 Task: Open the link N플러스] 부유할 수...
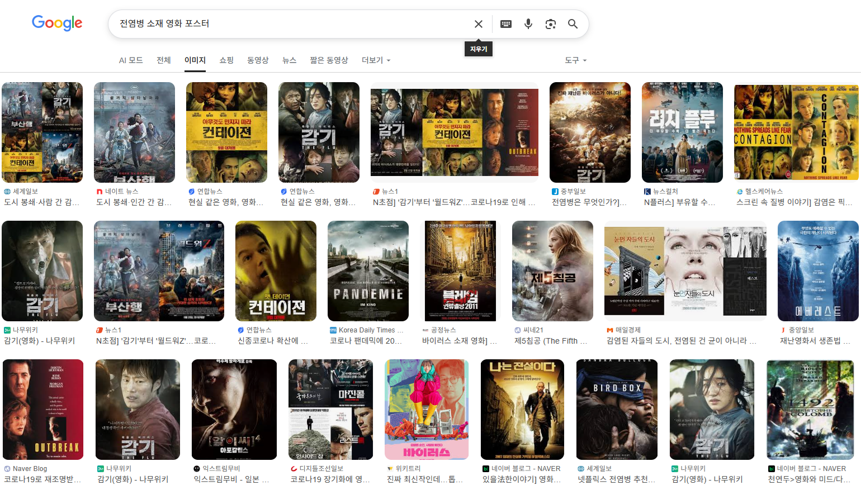tap(679, 202)
